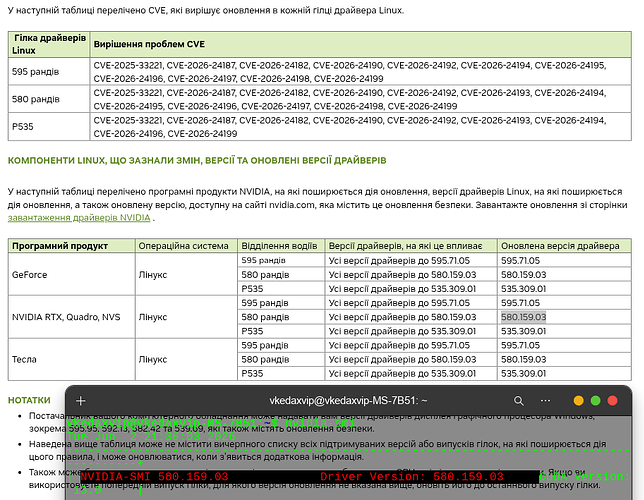Click the P535 row in CVE table
The height and width of the screenshot is (500, 644).
[x=320, y=127]
